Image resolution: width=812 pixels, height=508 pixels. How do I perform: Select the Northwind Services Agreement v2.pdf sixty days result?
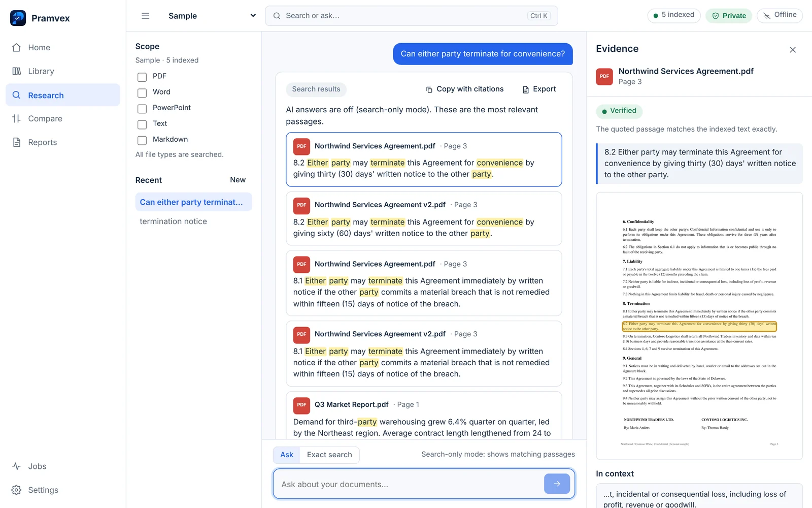coord(424,218)
